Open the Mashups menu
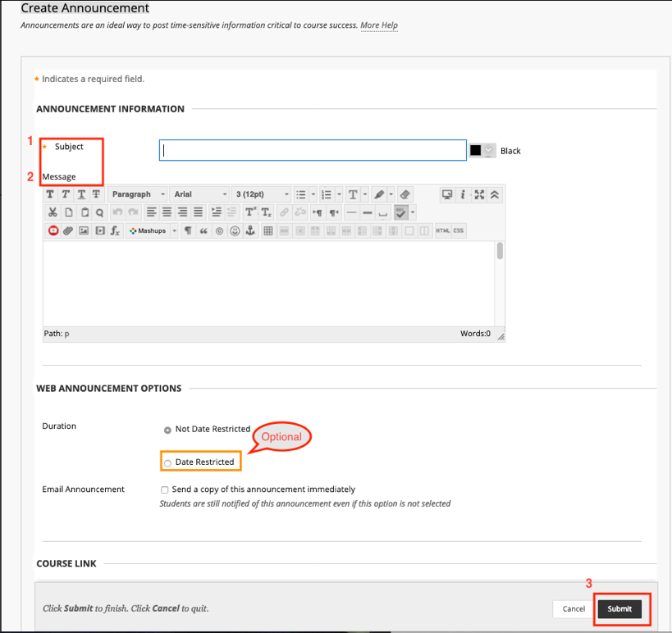Screen dimensions: 672x633 point(152,231)
